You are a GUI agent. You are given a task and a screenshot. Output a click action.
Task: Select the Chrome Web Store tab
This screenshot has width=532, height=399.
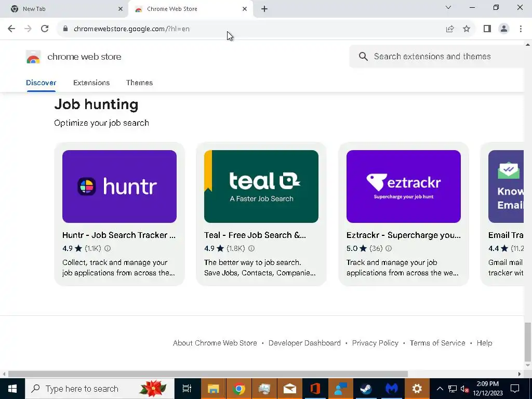191,9
